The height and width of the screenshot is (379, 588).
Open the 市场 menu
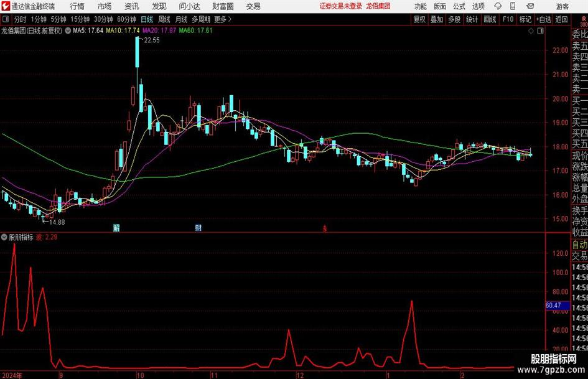105,6
